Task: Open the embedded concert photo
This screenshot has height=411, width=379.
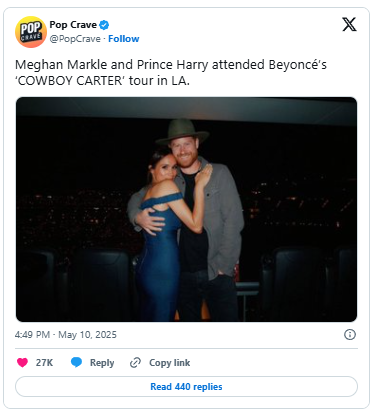Action: point(186,209)
